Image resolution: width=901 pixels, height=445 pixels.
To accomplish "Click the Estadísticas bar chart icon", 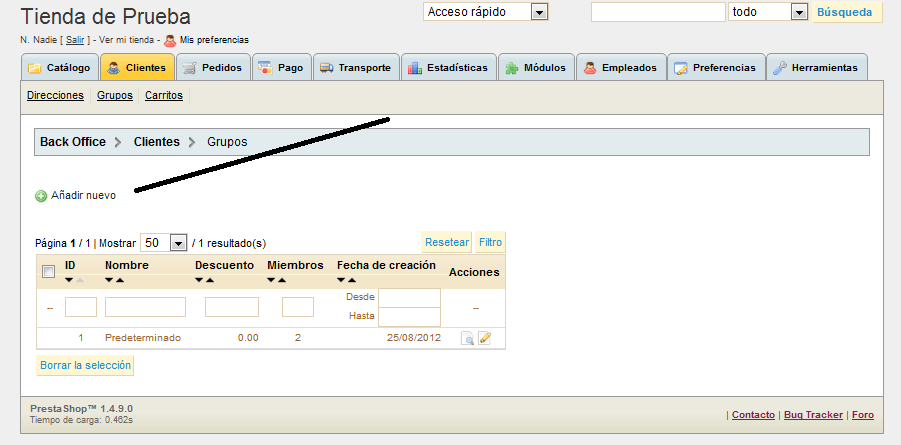I will pyautogui.click(x=415, y=68).
